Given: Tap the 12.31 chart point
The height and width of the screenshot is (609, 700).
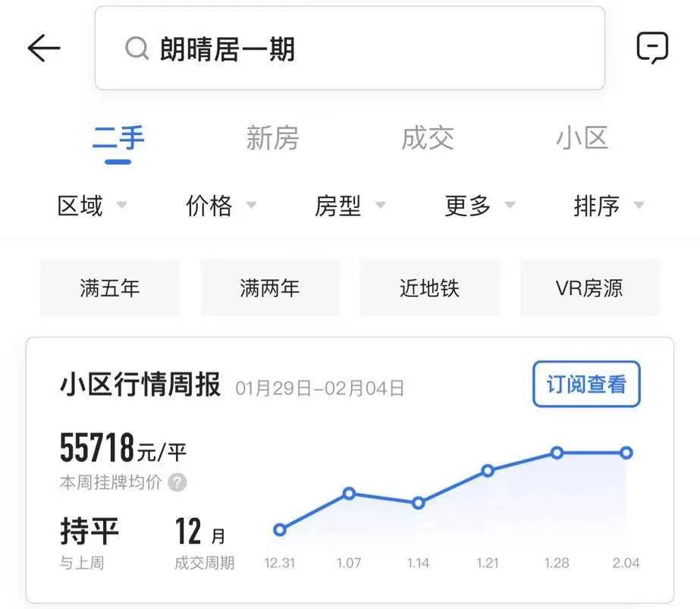Looking at the screenshot, I should coord(281,529).
